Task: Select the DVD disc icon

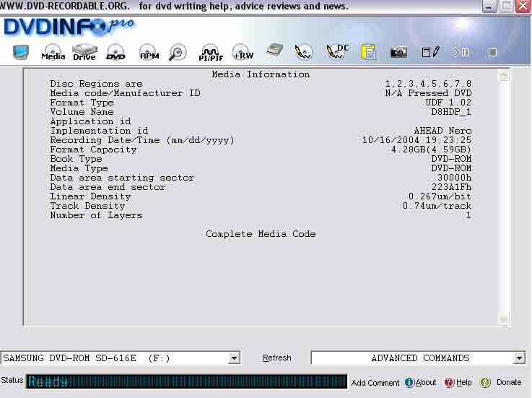Action: 115,52
